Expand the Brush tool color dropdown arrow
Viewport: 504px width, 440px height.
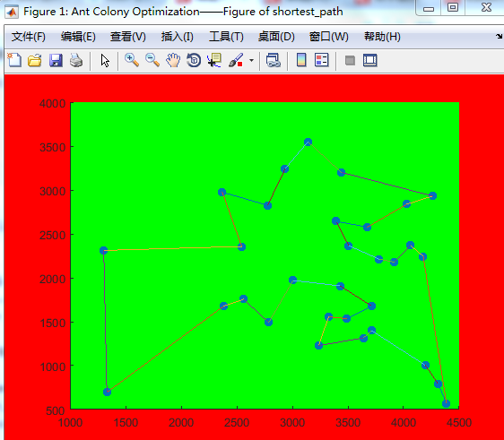pyautogui.click(x=251, y=60)
